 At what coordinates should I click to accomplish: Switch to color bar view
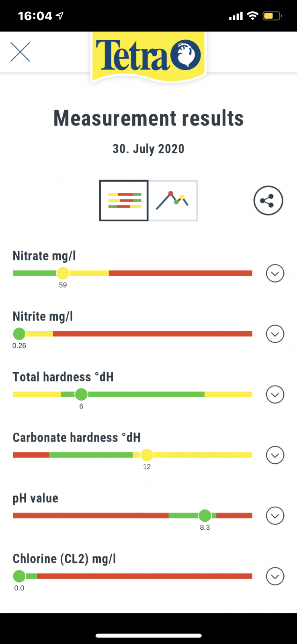[x=124, y=200]
